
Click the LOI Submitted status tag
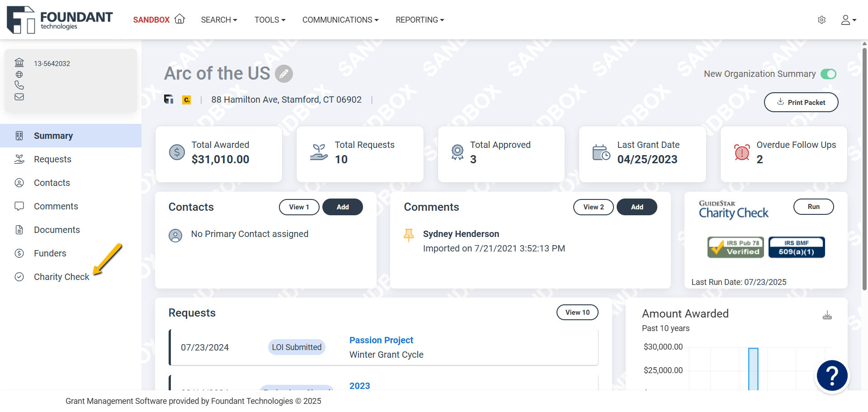pyautogui.click(x=297, y=347)
